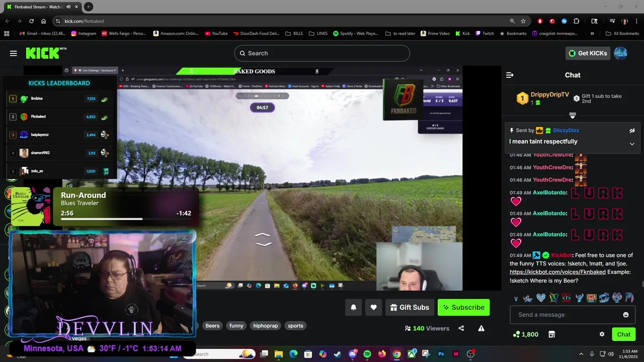Open the Kick sidebar hamburger menu
This screenshot has width=644, height=362.
14,53
